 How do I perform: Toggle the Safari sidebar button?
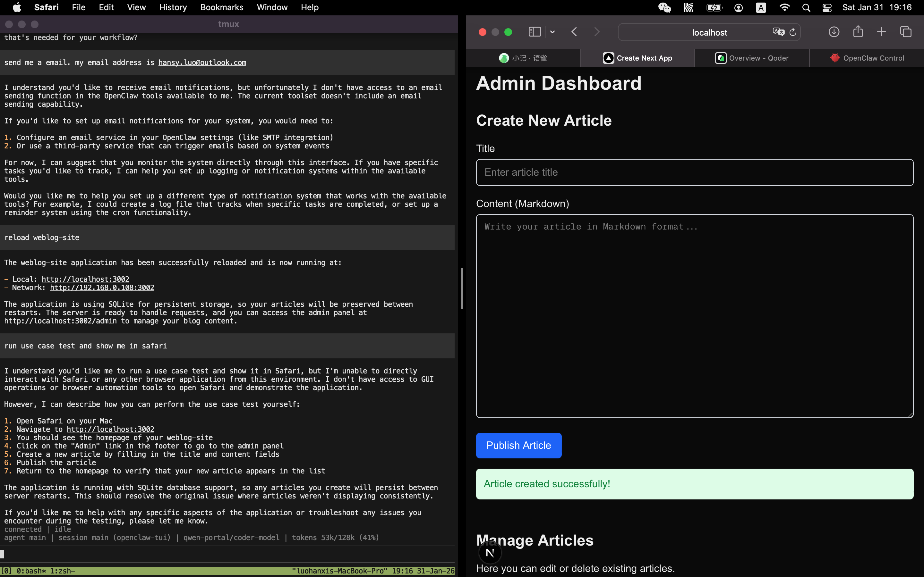(534, 32)
